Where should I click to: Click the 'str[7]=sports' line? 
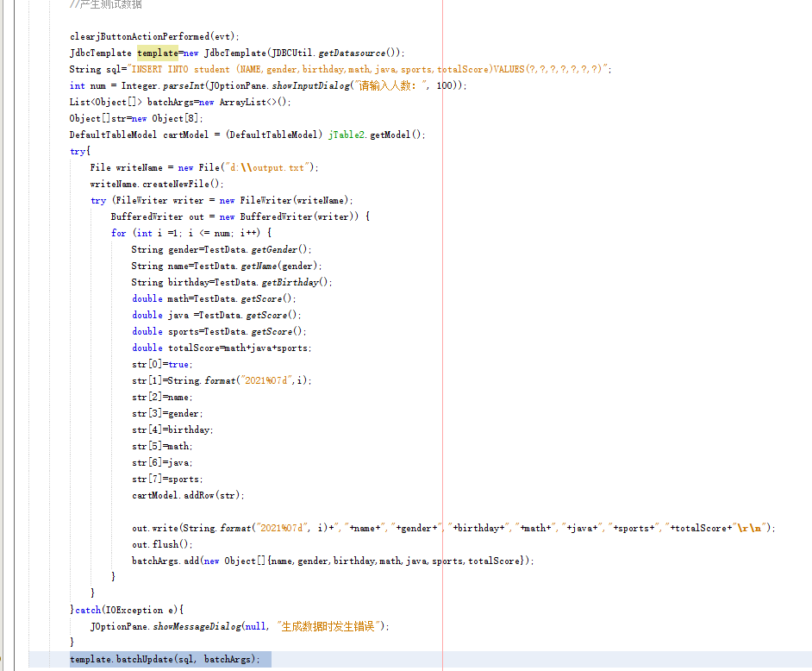(x=167, y=479)
